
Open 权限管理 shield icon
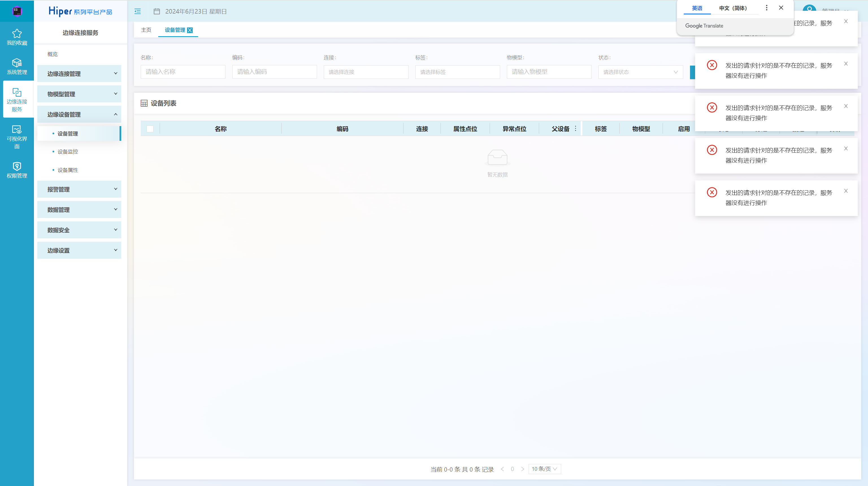point(17,166)
